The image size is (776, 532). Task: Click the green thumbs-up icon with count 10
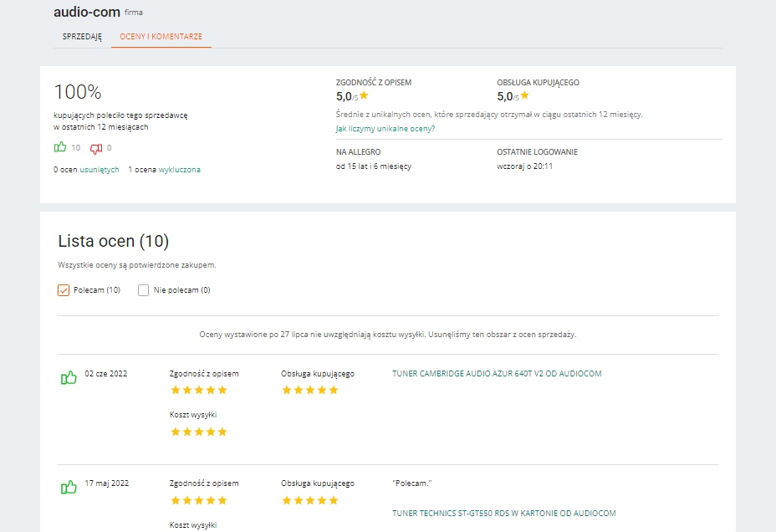60,148
